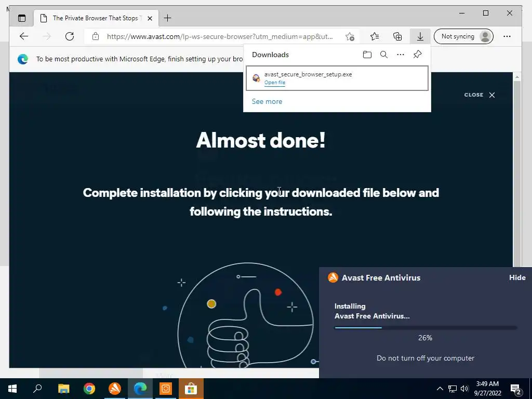Open volume control in tray

pos(464,389)
